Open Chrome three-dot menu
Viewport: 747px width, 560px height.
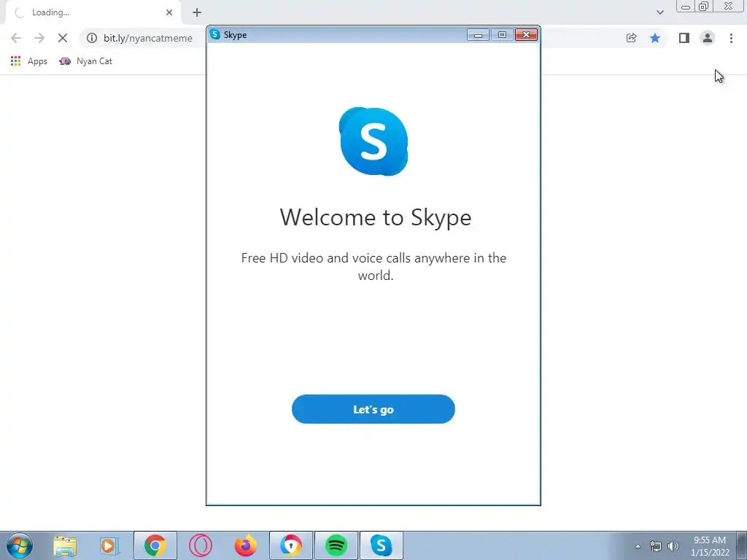click(x=731, y=38)
